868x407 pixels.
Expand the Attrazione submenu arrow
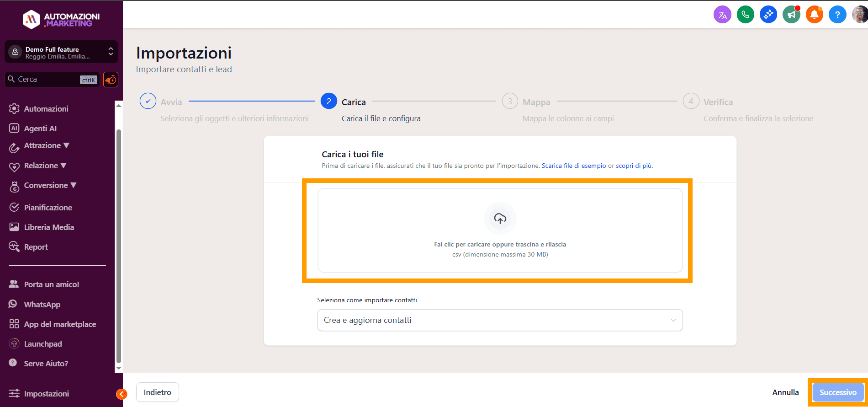[67, 145]
